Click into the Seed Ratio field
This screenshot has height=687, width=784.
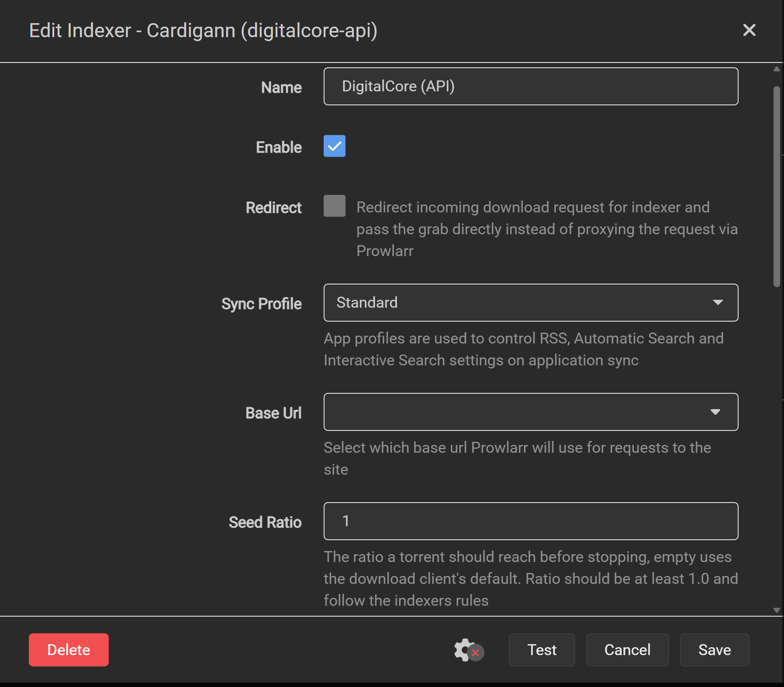click(531, 521)
